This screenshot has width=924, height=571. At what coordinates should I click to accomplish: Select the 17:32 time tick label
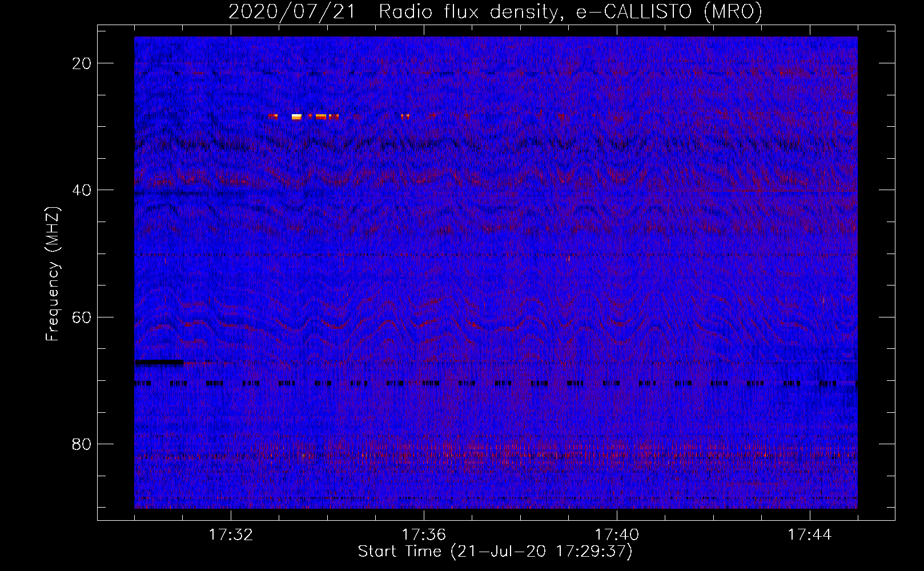pos(231,535)
